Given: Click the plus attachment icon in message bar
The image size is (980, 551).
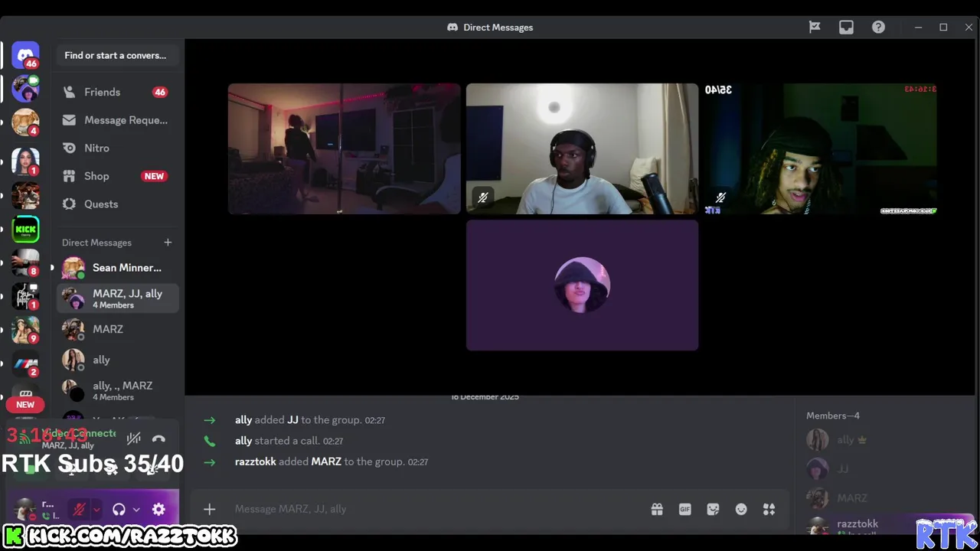Looking at the screenshot, I should coord(209,509).
